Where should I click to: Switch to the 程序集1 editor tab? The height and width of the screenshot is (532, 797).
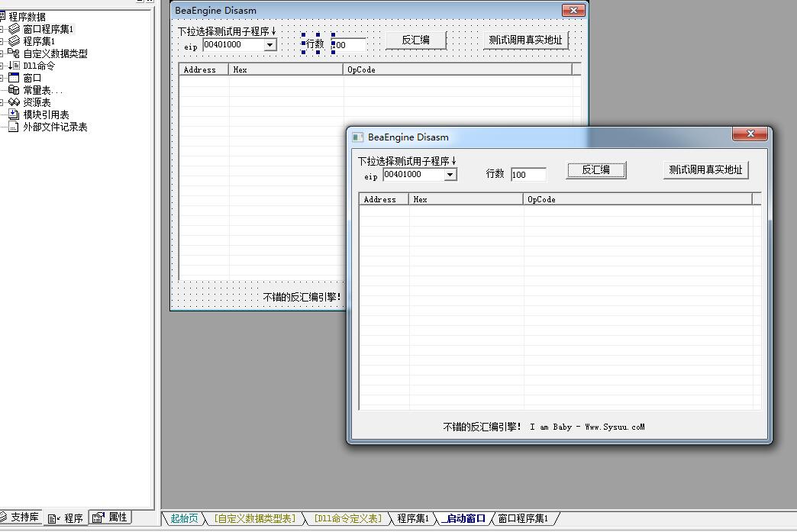413,518
